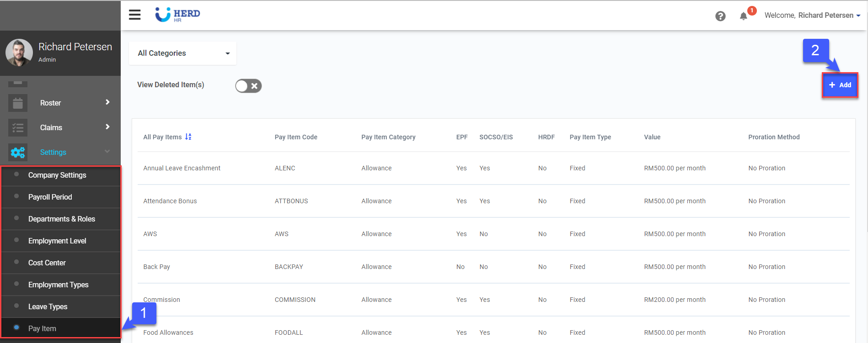868x343 pixels.
Task: Click the Roster calendar icon
Action: [x=18, y=103]
